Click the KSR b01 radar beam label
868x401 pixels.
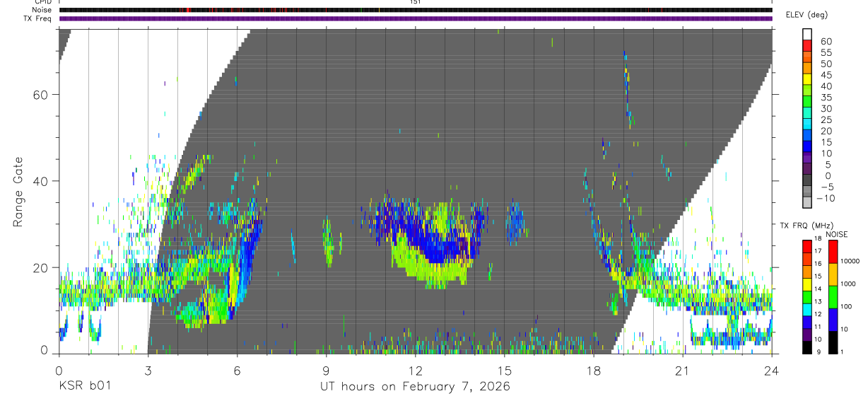pyautogui.click(x=83, y=386)
